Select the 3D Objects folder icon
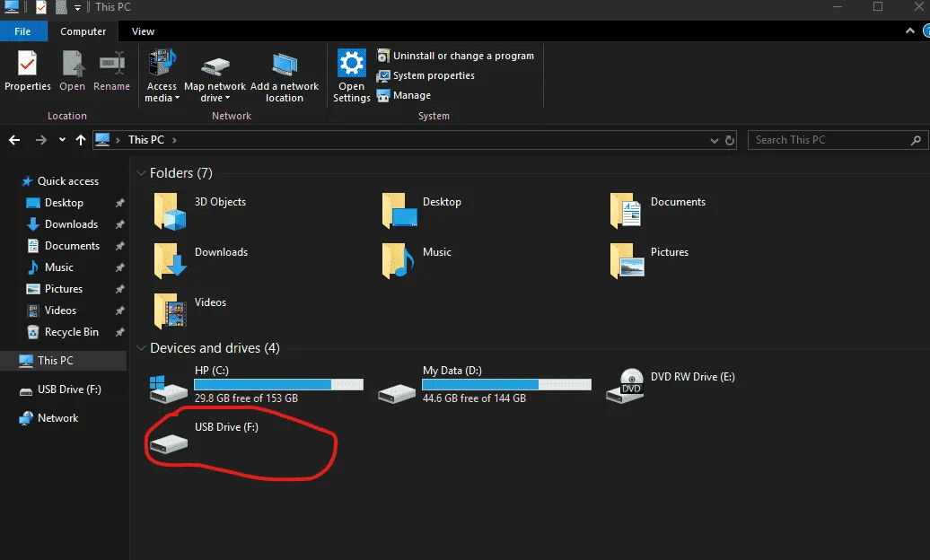The height and width of the screenshot is (560, 930). pyautogui.click(x=170, y=211)
